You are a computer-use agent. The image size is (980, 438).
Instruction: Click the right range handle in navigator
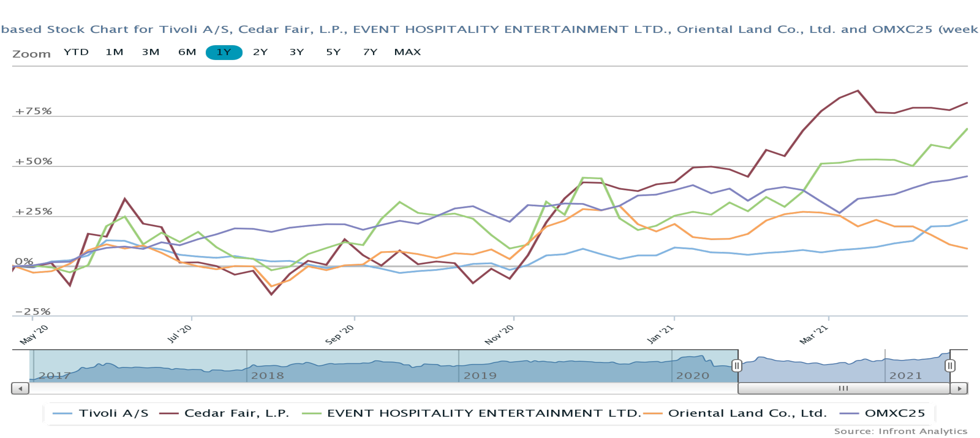click(949, 366)
